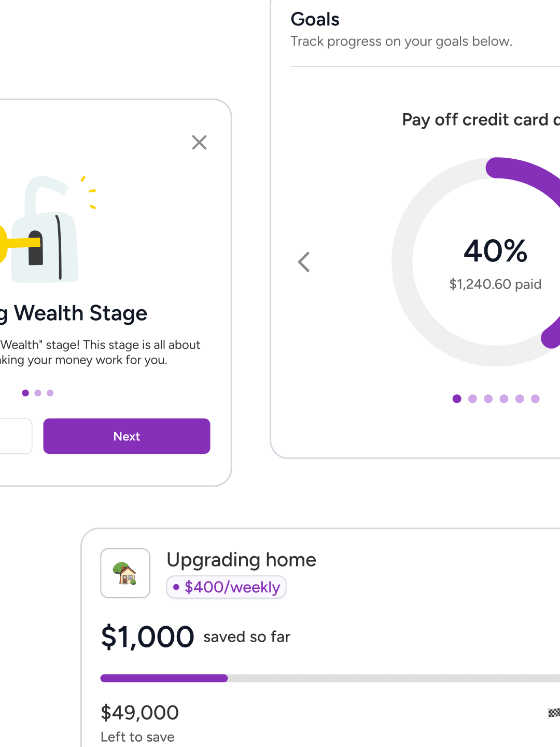Click Next on the Wealth Stage card
Screen dimensions: 560x747
[126, 436]
